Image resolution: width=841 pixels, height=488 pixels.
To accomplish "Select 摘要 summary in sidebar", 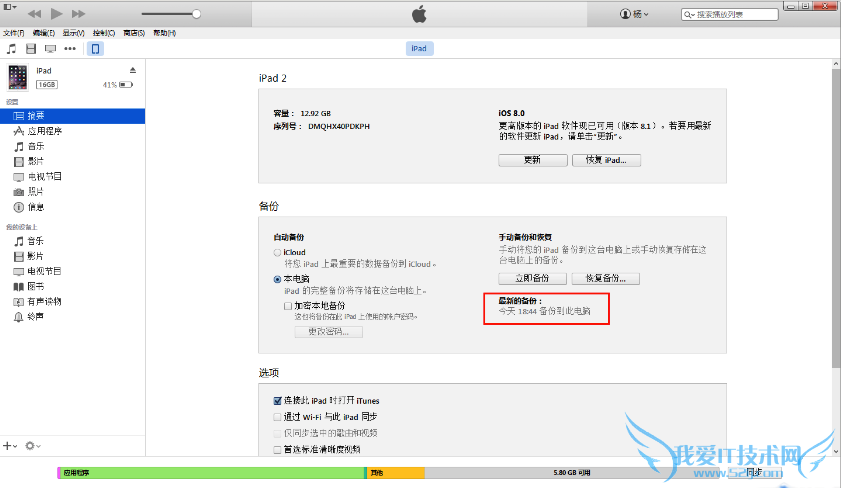I will tap(72, 116).
